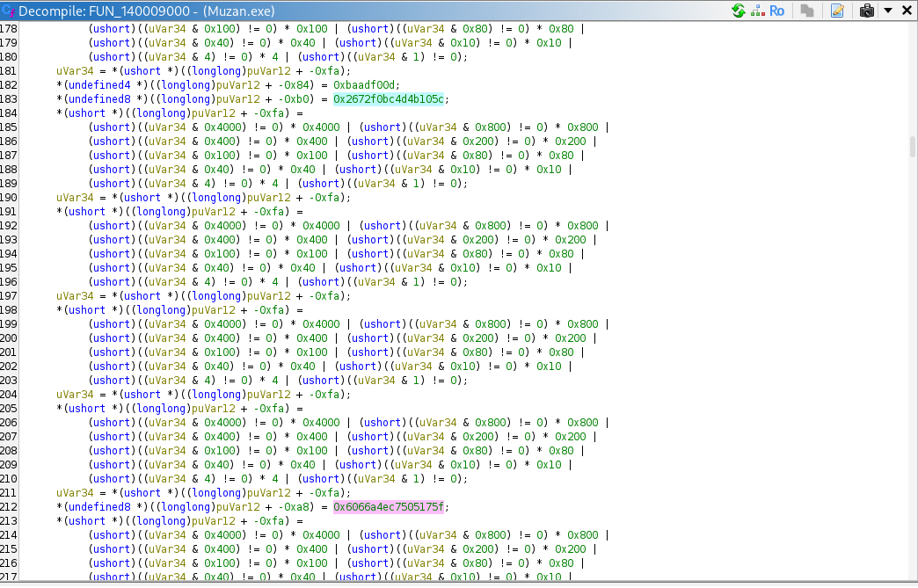The image size is (918, 588).
Task: Click the undefined4 type on line 182
Action: (x=95, y=85)
